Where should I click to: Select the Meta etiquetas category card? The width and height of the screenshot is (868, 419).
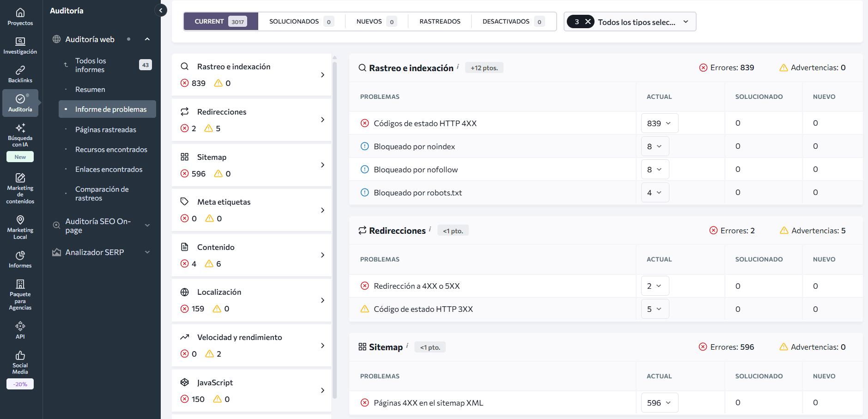click(x=251, y=210)
